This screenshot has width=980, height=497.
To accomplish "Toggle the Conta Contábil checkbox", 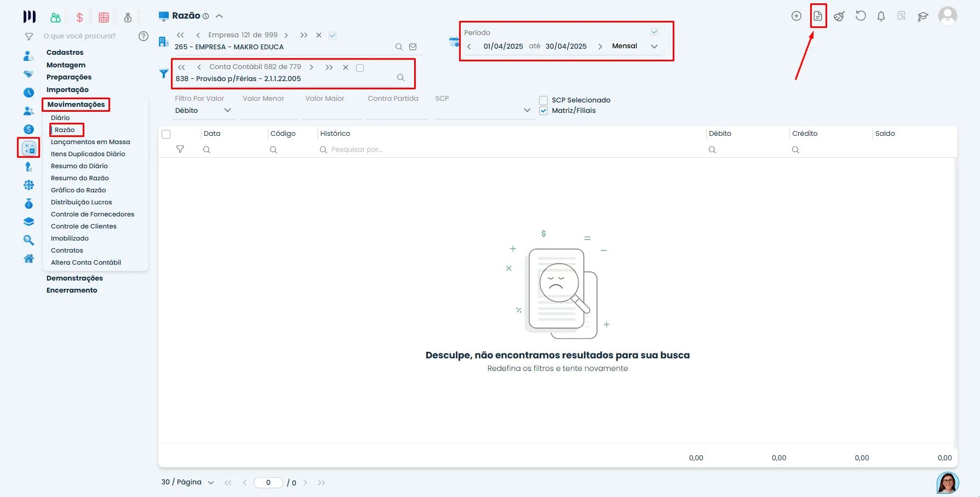I will pyautogui.click(x=360, y=68).
